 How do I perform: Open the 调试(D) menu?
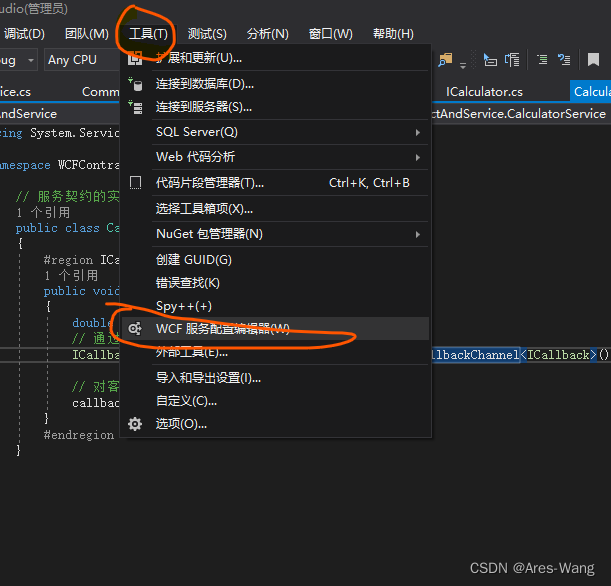pos(24,34)
